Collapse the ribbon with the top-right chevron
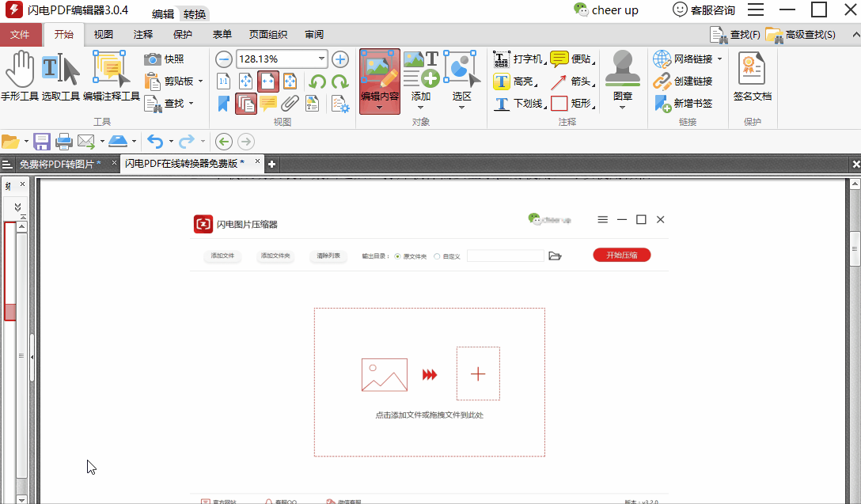This screenshot has height=504, width=861. pos(855,35)
